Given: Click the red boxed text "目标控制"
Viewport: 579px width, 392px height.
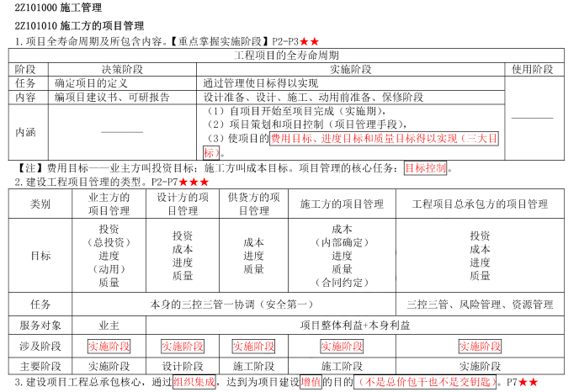Looking at the screenshot, I should point(426,167).
